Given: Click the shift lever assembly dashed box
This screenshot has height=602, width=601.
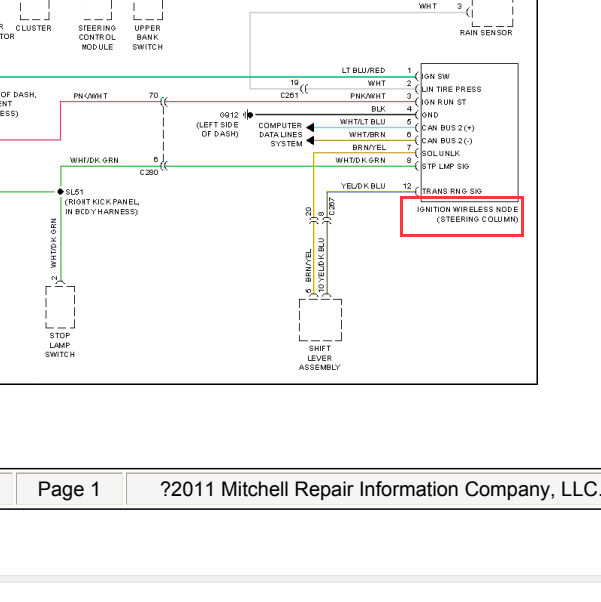Looking at the screenshot, I should coord(320,320).
